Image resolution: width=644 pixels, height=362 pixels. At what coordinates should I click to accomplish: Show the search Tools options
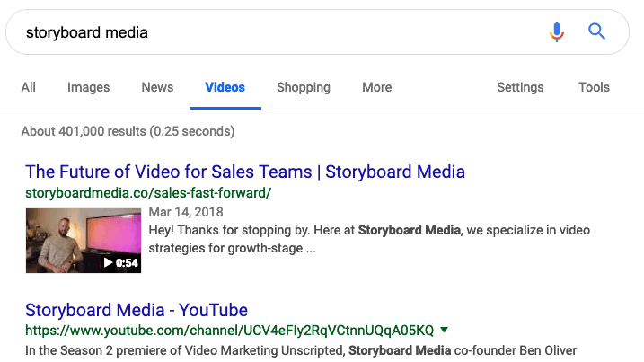[x=594, y=87]
